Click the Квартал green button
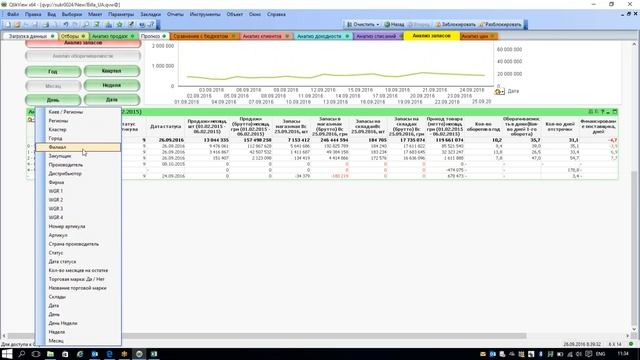The image size is (640, 360). click(111, 71)
